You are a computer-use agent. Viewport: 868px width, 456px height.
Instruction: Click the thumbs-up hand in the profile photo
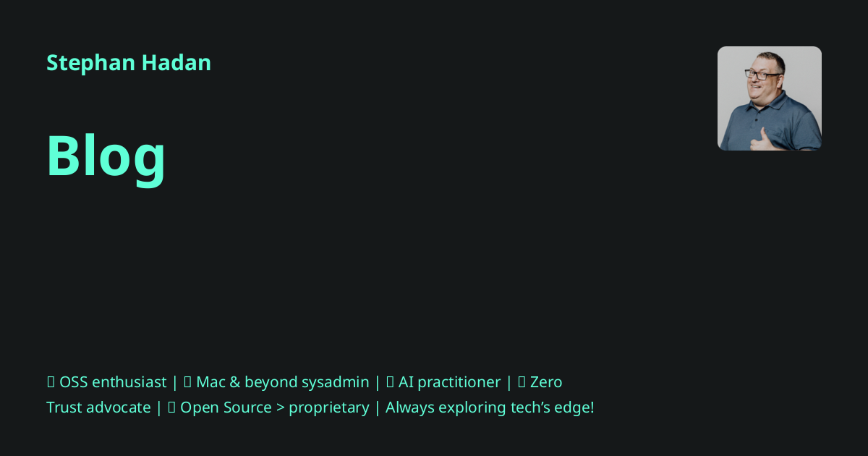click(x=762, y=139)
